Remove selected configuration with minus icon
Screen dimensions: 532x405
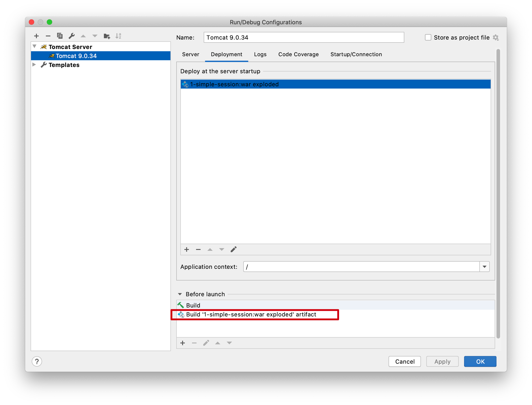[48, 36]
